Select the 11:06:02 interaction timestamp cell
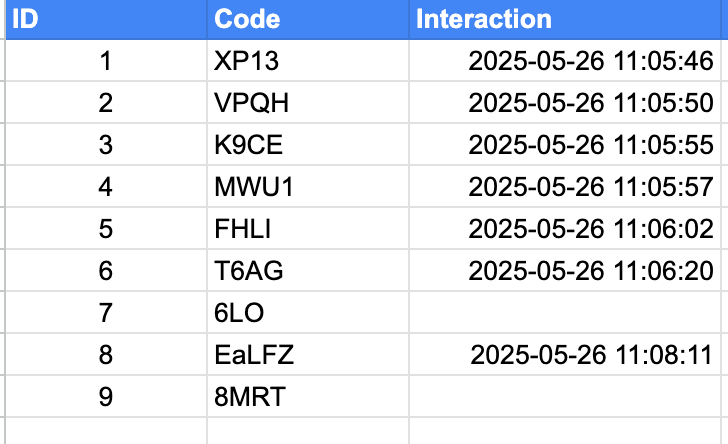 pos(568,229)
